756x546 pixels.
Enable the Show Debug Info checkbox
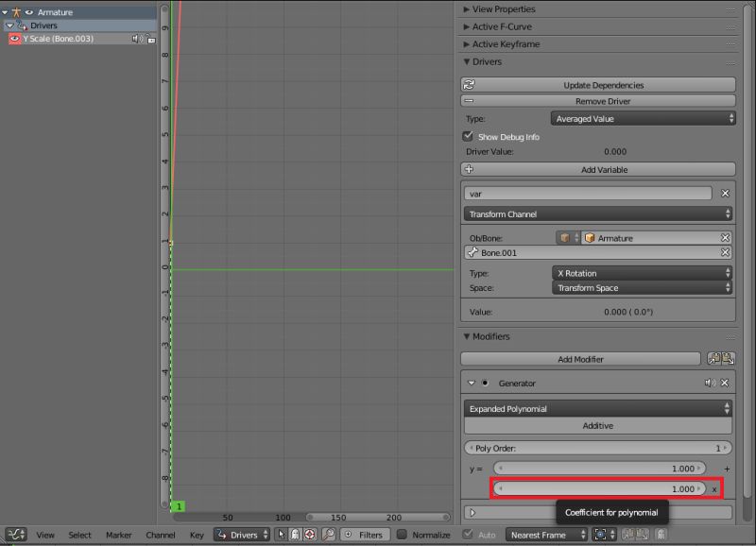468,135
